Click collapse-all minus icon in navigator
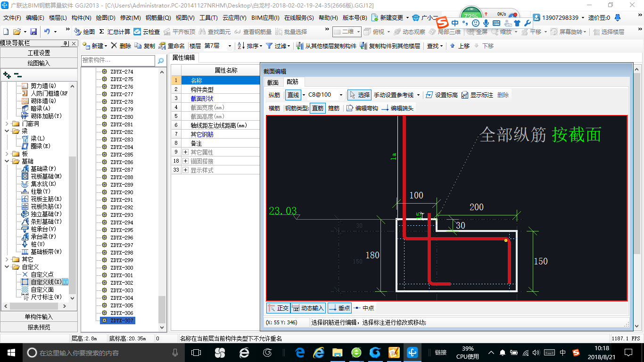Screen dimensions: 644x362 click(x=17, y=74)
